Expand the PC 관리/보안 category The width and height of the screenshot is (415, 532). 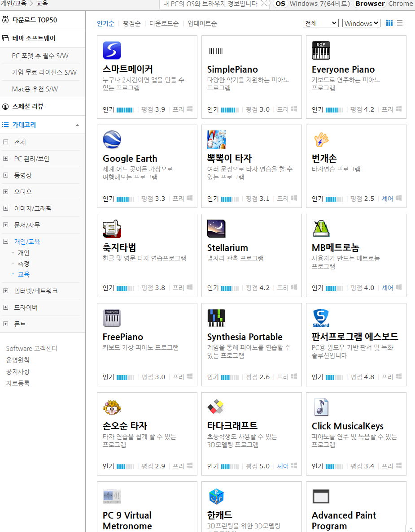(5, 159)
